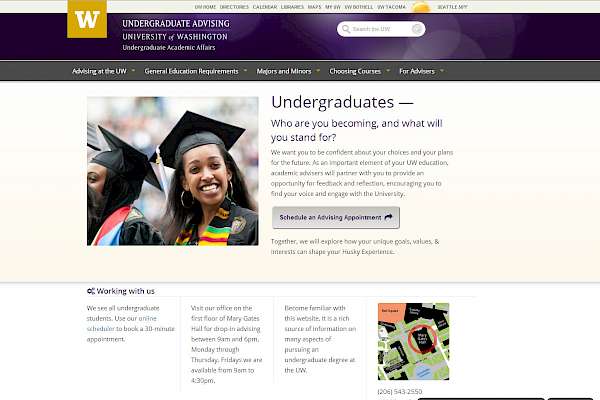Viewport: 600px width, 400px height.
Task: Expand General Education Requirements dropdown
Action: [x=195, y=71]
